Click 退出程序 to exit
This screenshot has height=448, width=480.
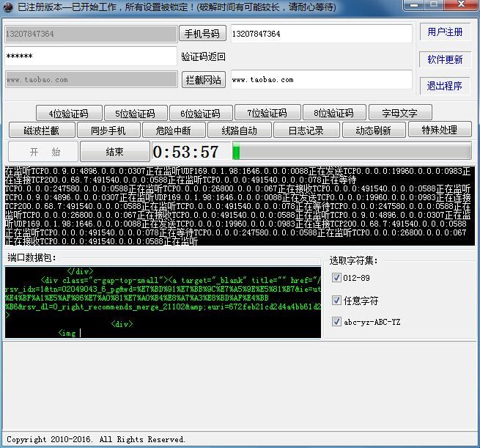[x=445, y=86]
